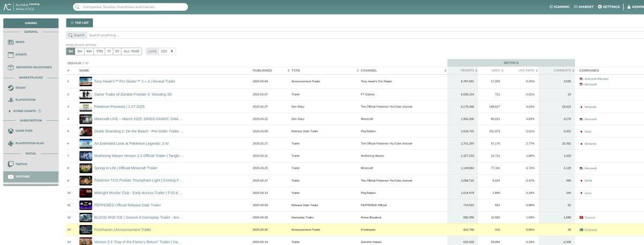Click the Other Charts help icon
The width and height of the screenshot is (644, 245).
point(40,111)
